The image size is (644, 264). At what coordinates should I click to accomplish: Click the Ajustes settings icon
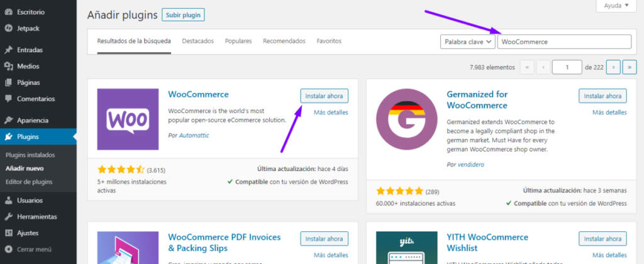pyautogui.click(x=8, y=233)
